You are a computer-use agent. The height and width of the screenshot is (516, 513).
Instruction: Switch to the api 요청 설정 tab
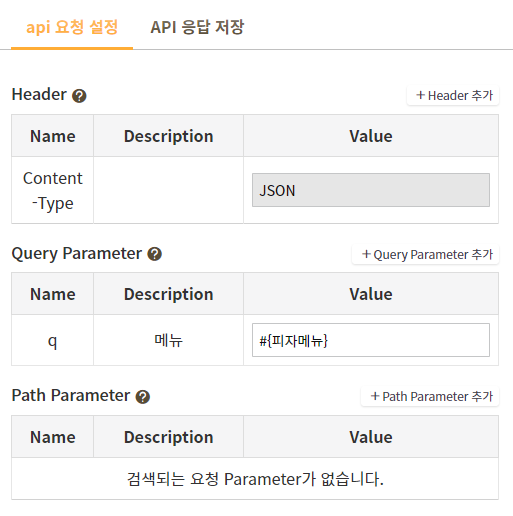click(x=72, y=27)
